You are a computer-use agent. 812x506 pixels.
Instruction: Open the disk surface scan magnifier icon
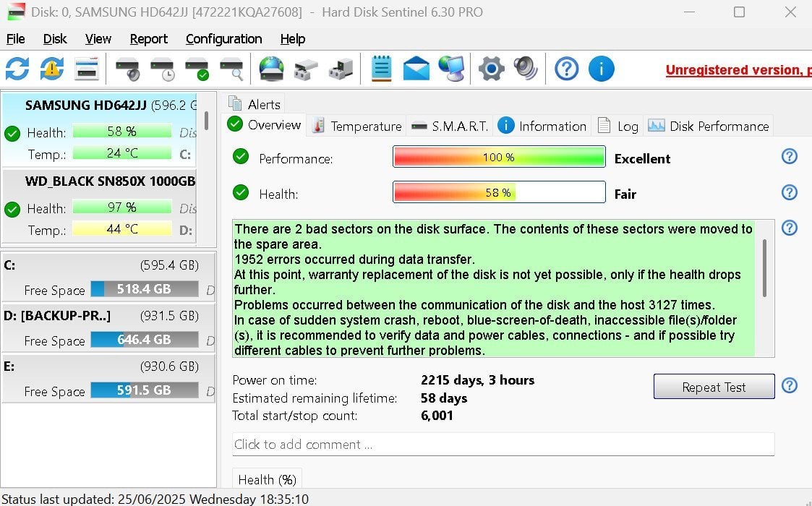[x=231, y=69]
